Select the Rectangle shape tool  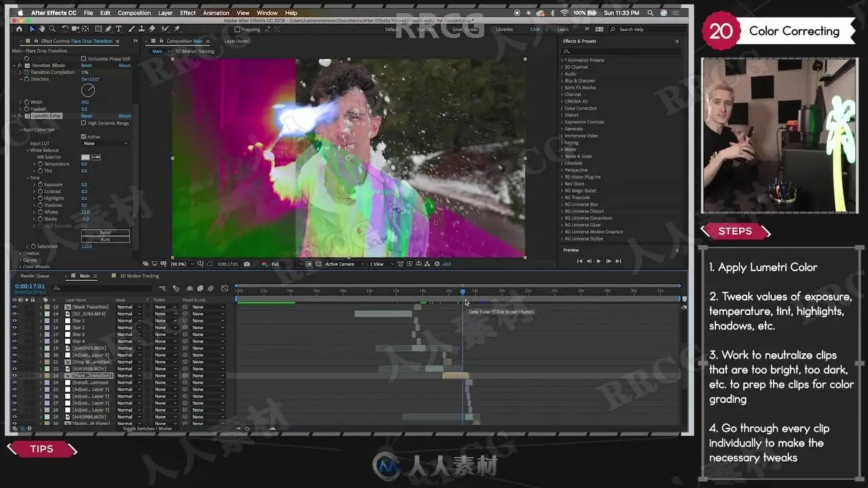coord(98,29)
